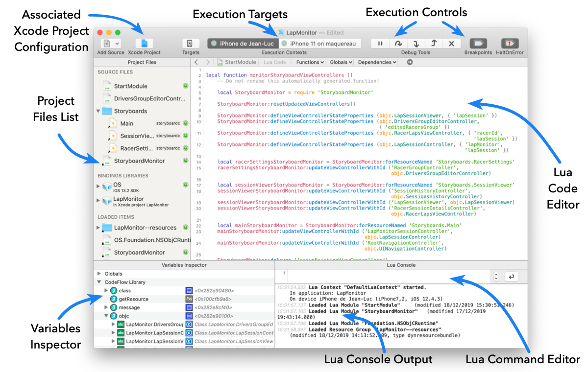Click the StartModule breadcrumb in editor bar

(237, 62)
